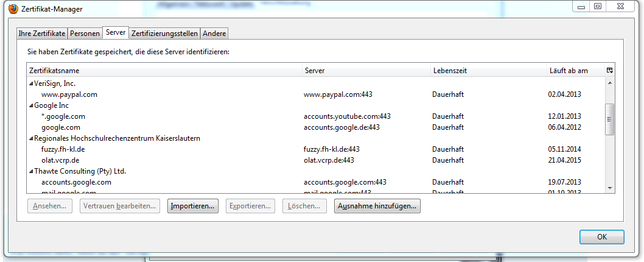Click server entry accounts.google.de:443
This screenshot has width=644, height=262.
(341, 127)
